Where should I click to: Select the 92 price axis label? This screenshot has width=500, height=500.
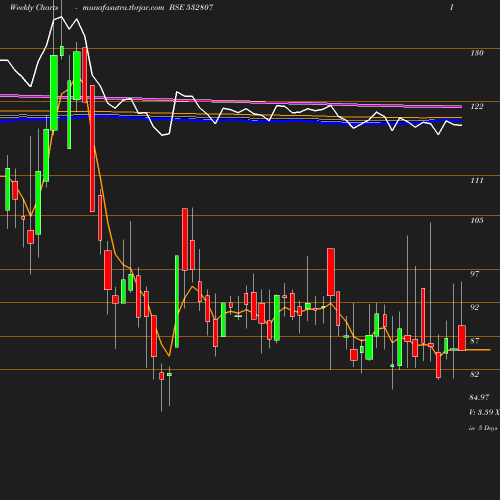475,307
